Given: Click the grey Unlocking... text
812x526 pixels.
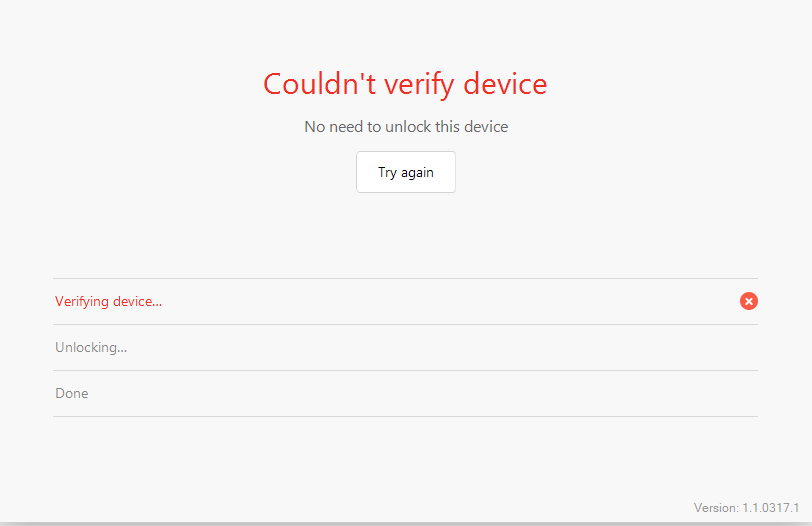Looking at the screenshot, I should 91,348.
